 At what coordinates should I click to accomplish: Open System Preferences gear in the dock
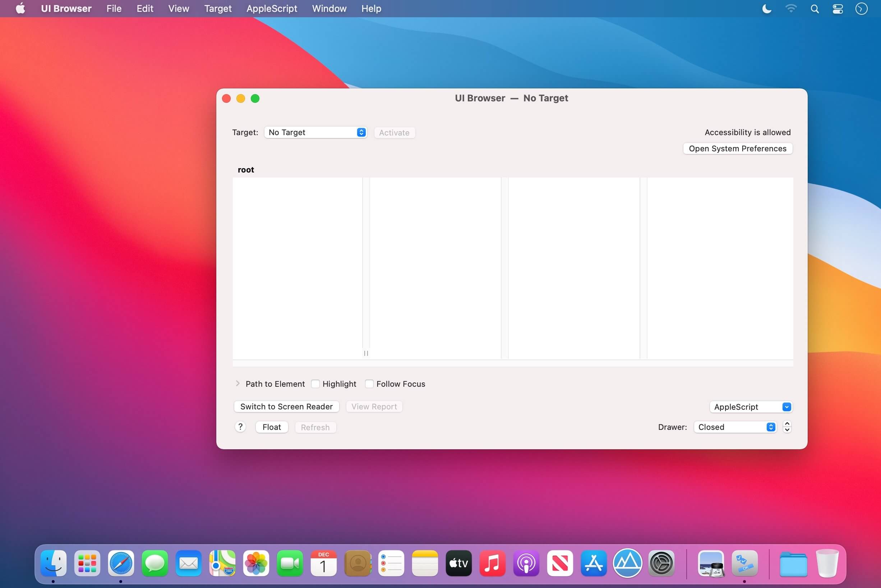point(661,563)
